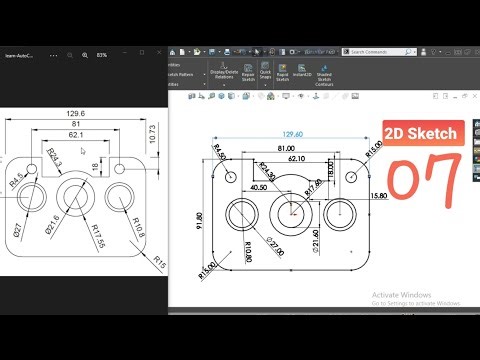Toggle Shaded Sketch Contours

pos(324,75)
